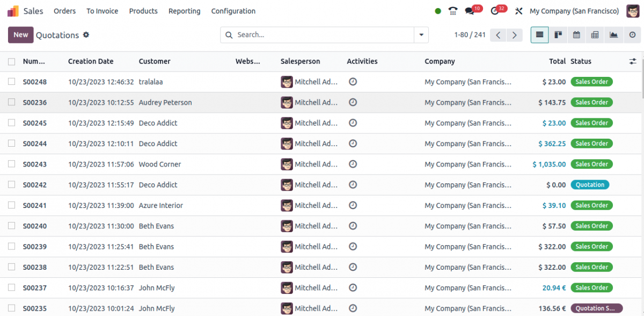Open the VoIP phone icon

[x=453, y=11]
